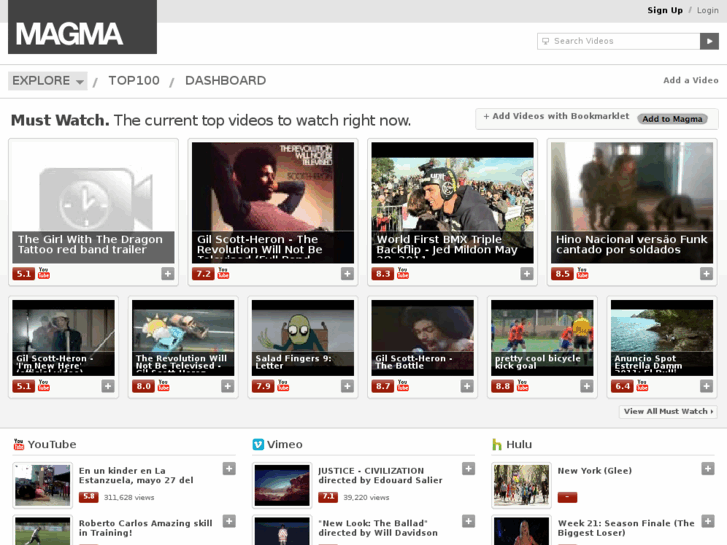The height and width of the screenshot is (545, 727).
Task: Click plus on Gil Scott-Heron I'm New Here card
Action: pyautogui.click(x=108, y=386)
